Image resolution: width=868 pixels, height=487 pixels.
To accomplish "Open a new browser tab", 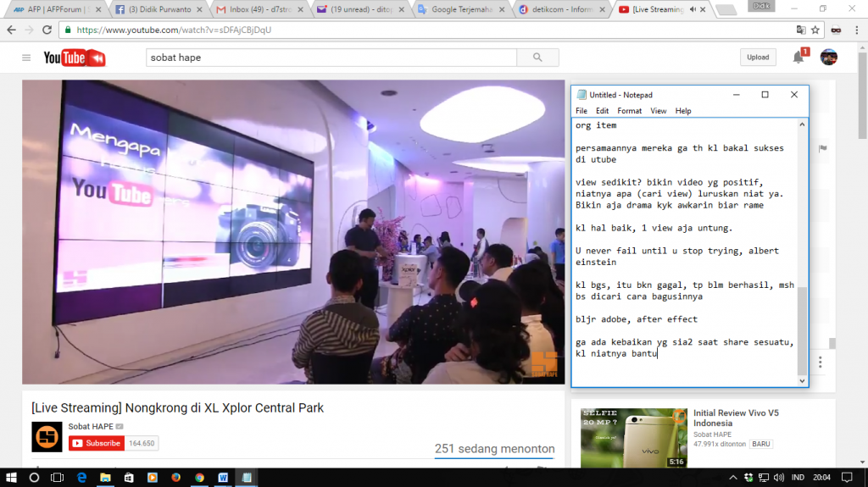I will [726, 9].
